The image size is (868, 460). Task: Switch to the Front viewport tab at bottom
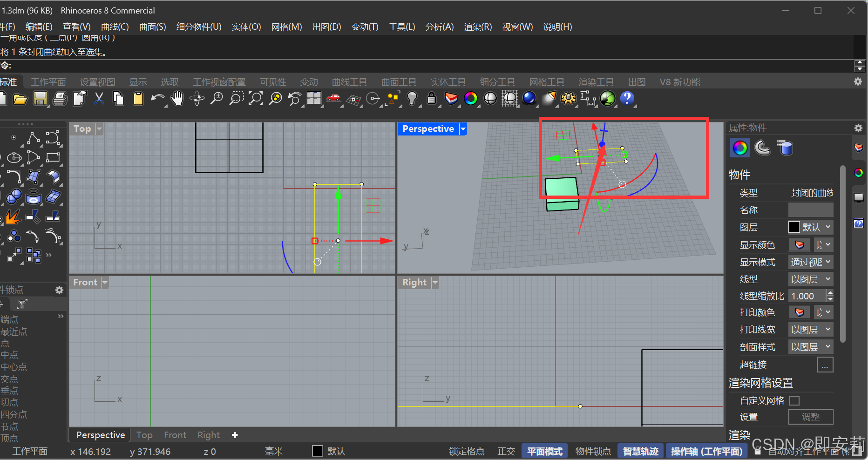tap(175, 435)
